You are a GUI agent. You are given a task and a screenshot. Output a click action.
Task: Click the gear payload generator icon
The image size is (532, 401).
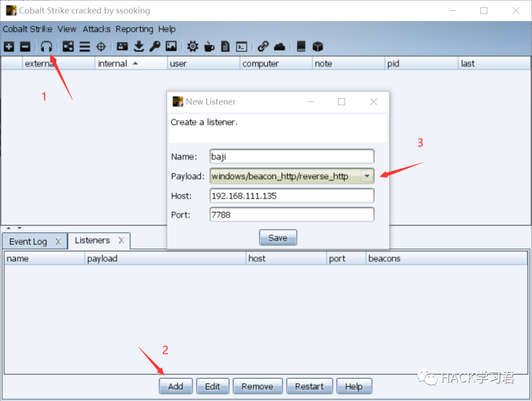tap(193, 46)
